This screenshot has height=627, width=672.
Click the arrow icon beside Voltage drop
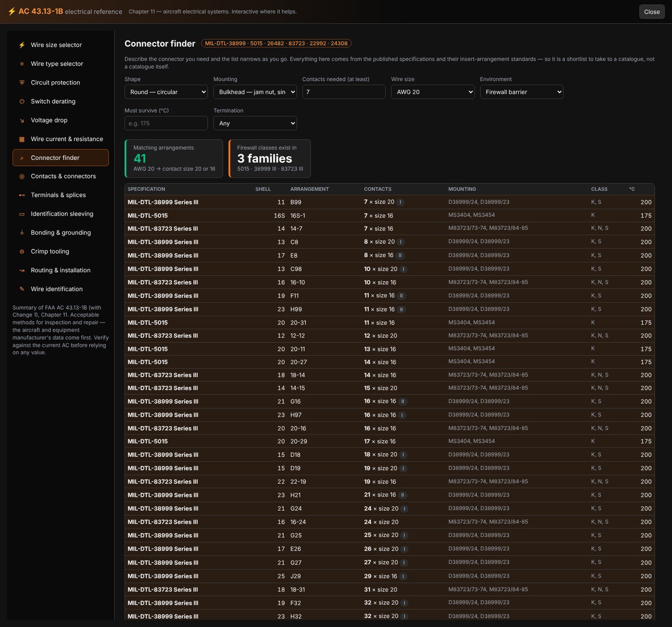tap(22, 121)
